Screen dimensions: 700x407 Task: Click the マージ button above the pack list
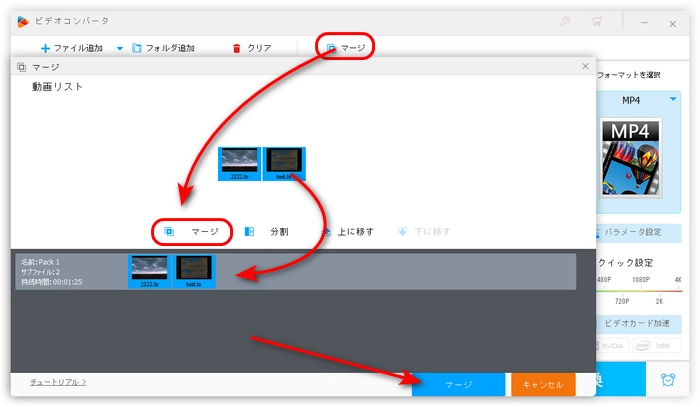pyautogui.click(x=192, y=231)
